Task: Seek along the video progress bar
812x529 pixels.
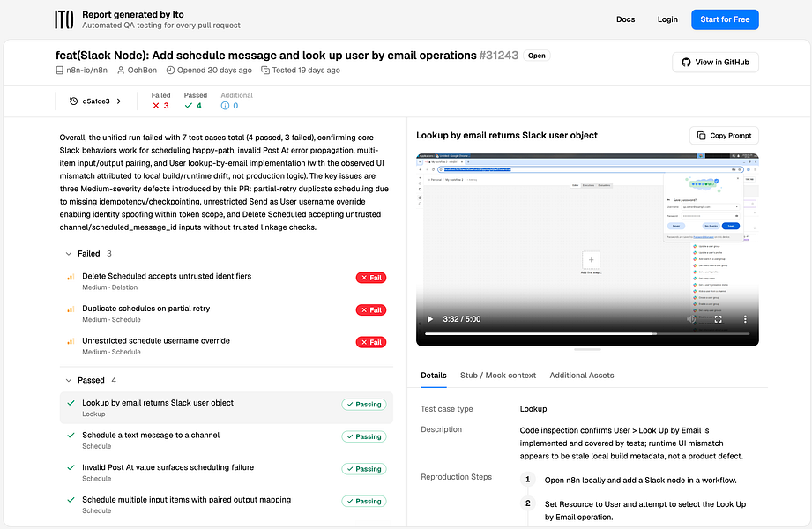Action: pyautogui.click(x=587, y=334)
